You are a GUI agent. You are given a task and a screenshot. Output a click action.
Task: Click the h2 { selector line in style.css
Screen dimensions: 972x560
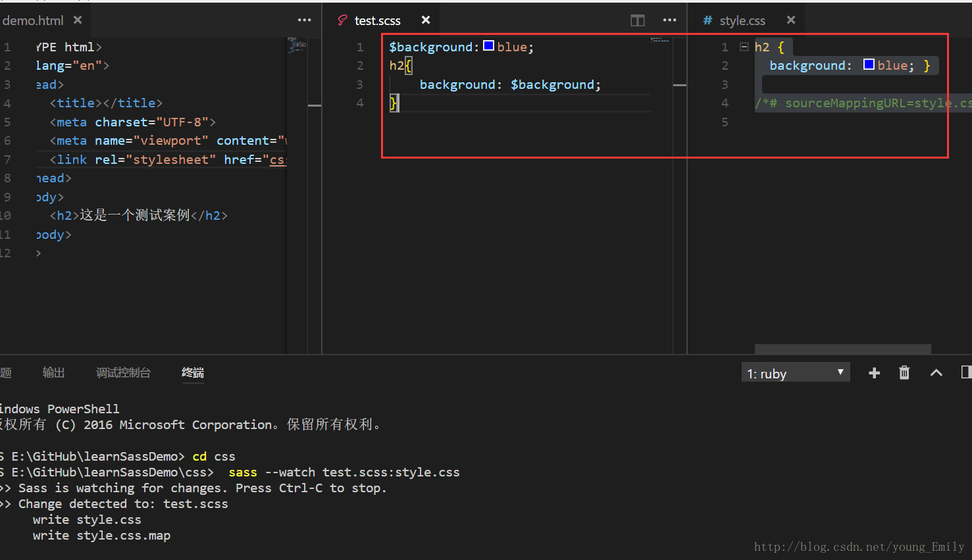[x=769, y=47]
